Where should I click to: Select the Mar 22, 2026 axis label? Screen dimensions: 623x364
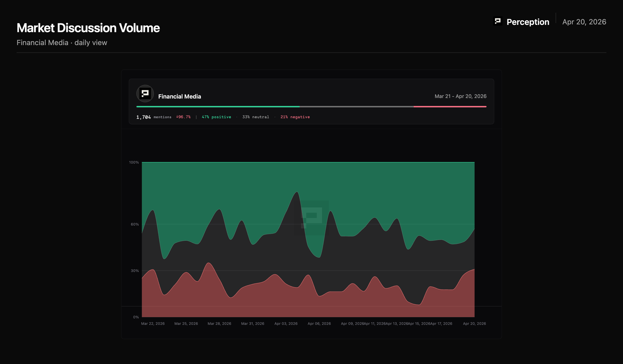[153, 324]
